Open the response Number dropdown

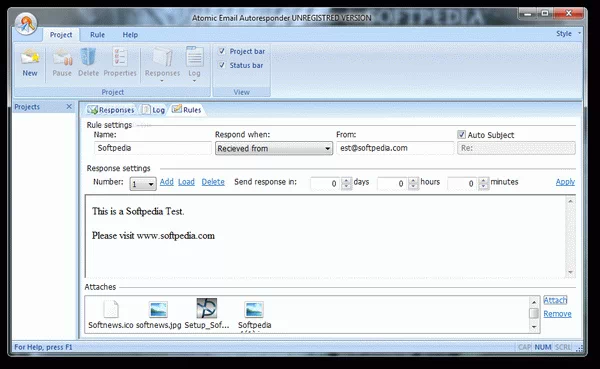click(143, 184)
